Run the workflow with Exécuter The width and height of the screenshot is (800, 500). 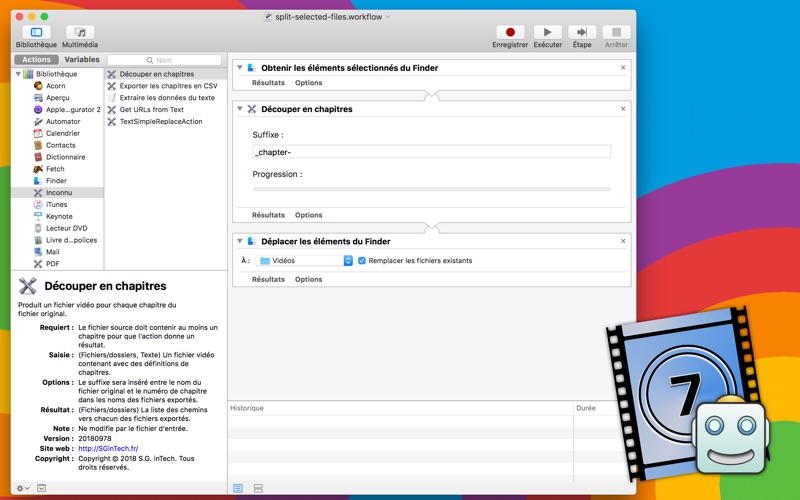pyautogui.click(x=547, y=32)
